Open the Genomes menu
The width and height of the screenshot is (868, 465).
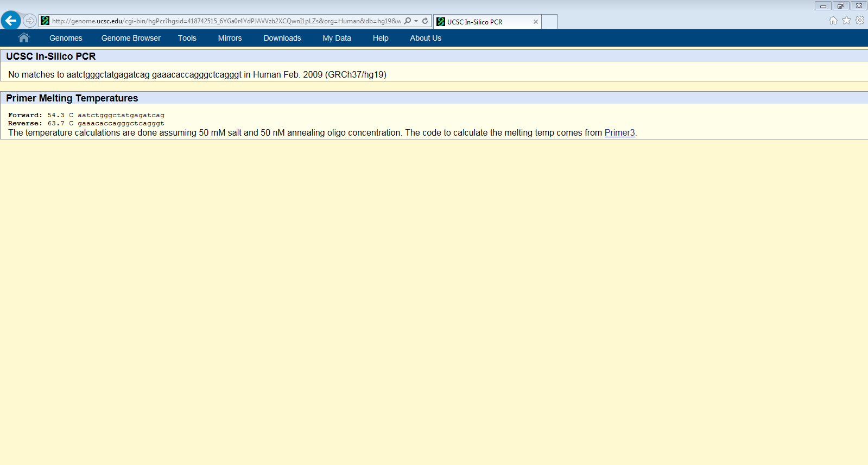tap(66, 38)
